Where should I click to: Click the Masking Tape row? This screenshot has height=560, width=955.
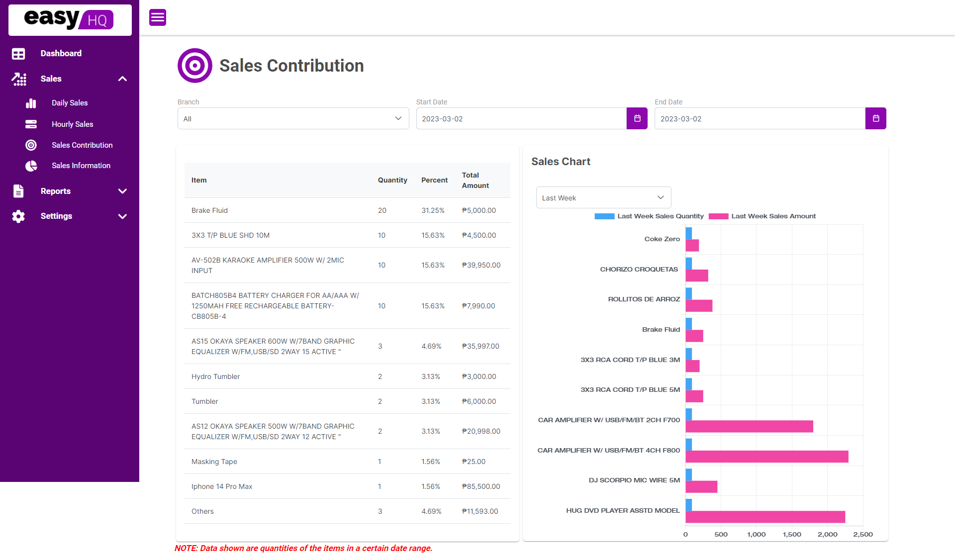coord(347,462)
